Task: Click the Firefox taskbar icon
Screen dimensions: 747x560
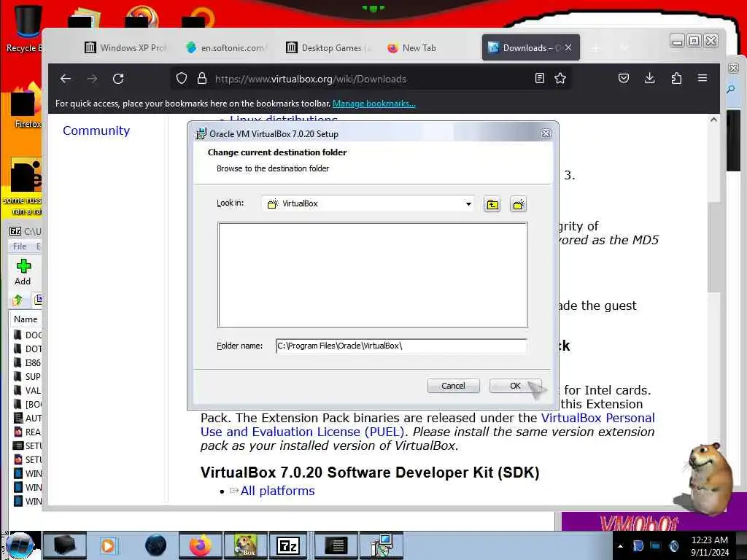Action: tap(201, 545)
